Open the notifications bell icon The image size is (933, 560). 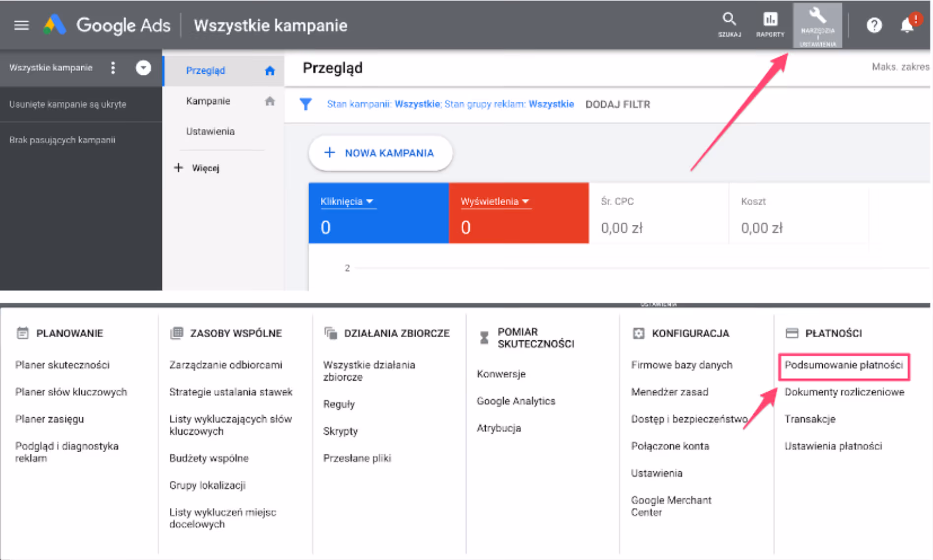coord(907,25)
